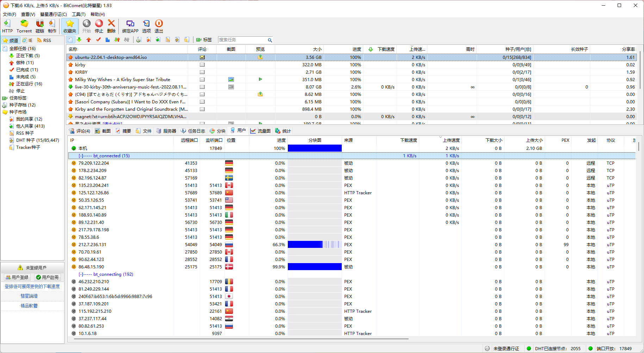Click the green down-arrow downloading filter icon
This screenshot has height=353, width=644.
pos(79,40)
